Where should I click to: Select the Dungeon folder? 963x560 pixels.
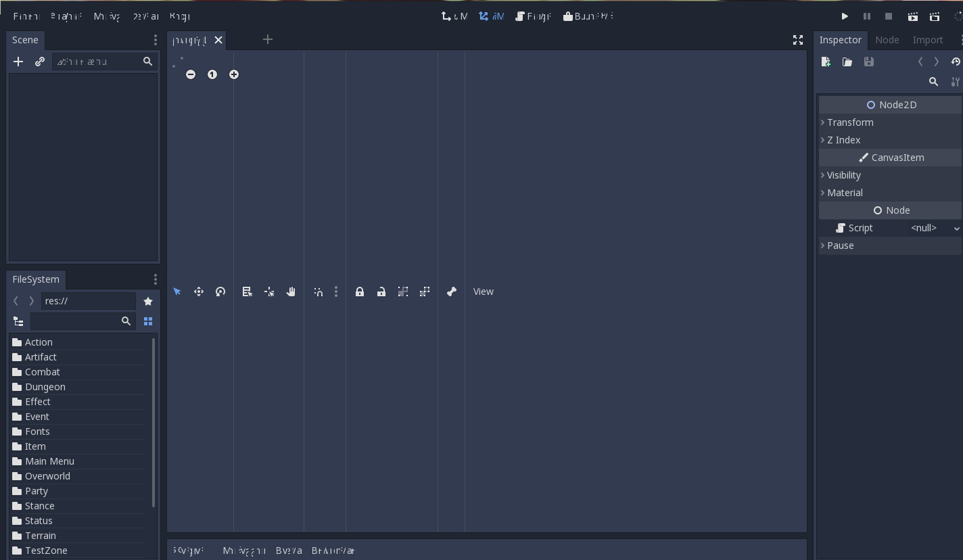[x=78, y=387]
